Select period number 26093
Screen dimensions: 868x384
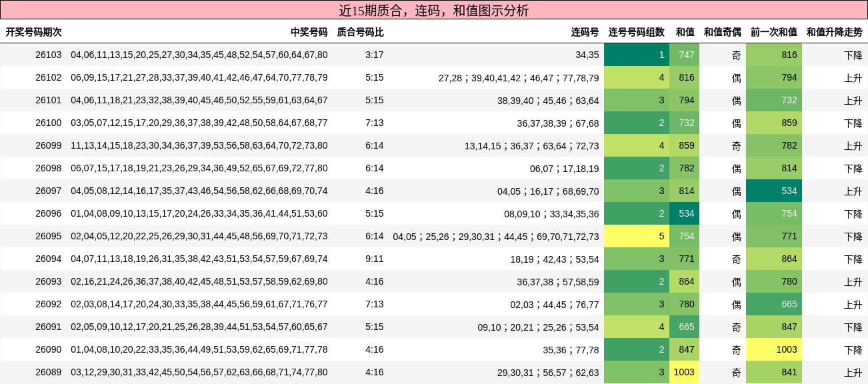[x=48, y=281]
